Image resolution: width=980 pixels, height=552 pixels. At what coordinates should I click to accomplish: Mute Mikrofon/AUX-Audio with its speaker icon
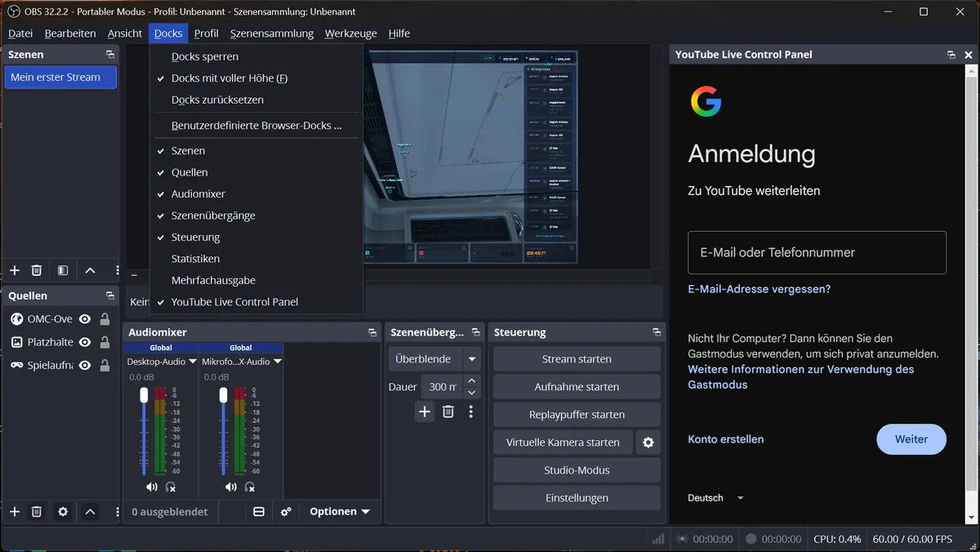[x=231, y=487]
